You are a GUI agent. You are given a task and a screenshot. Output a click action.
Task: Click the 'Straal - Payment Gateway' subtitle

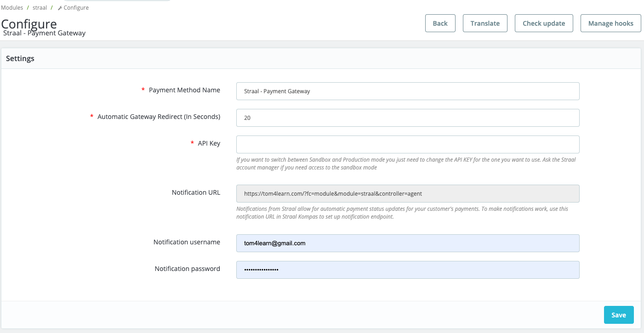(45, 33)
